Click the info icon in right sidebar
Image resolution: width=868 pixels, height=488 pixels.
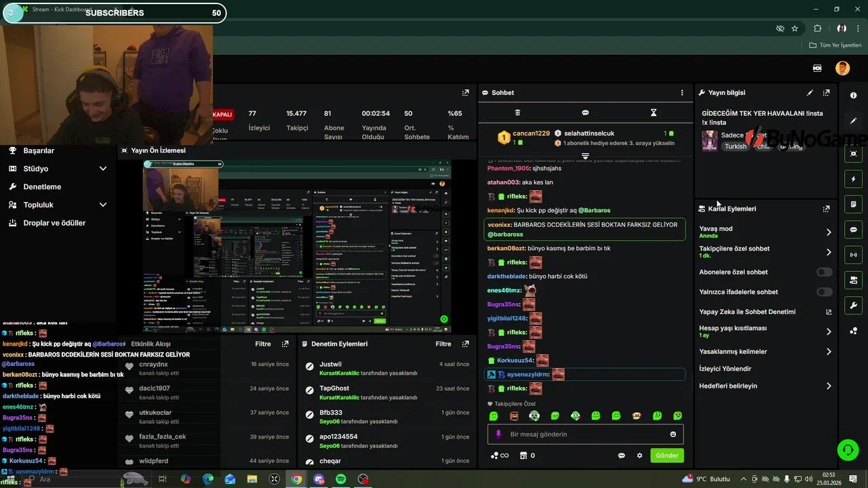pyautogui.click(x=853, y=96)
